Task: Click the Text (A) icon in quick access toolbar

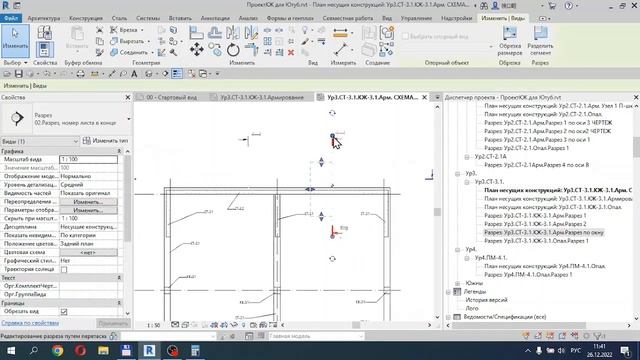Action: [x=134, y=74]
